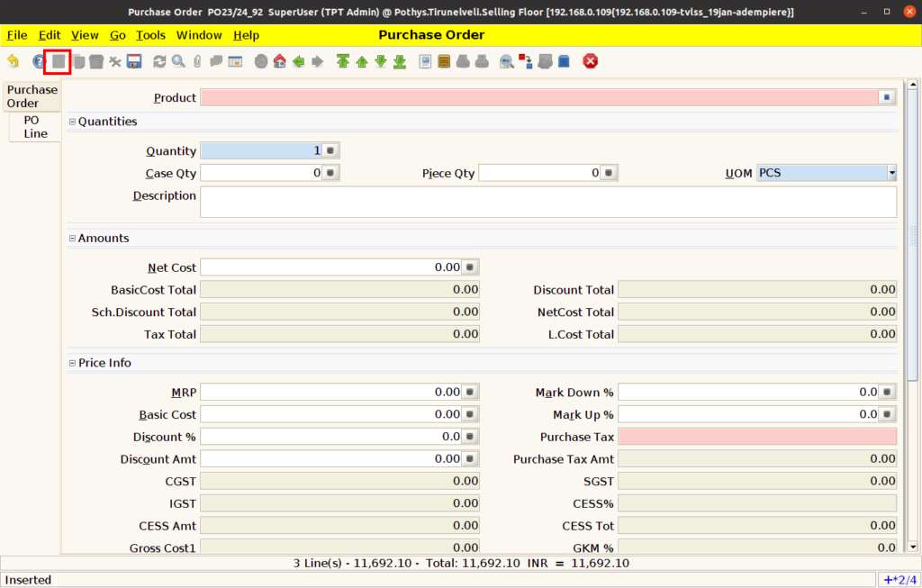The image size is (922, 588).
Task: Click the grey right arrow Detail Record icon
Action: 318,61
